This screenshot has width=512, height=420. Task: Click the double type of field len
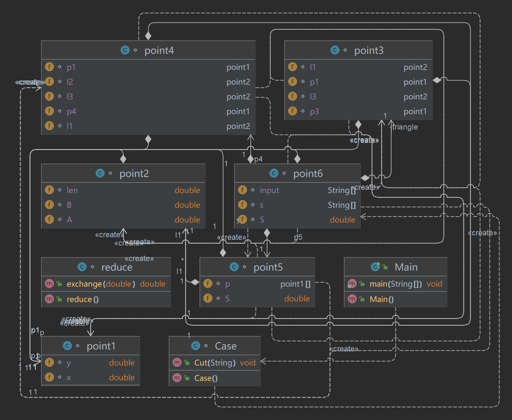[x=187, y=190]
